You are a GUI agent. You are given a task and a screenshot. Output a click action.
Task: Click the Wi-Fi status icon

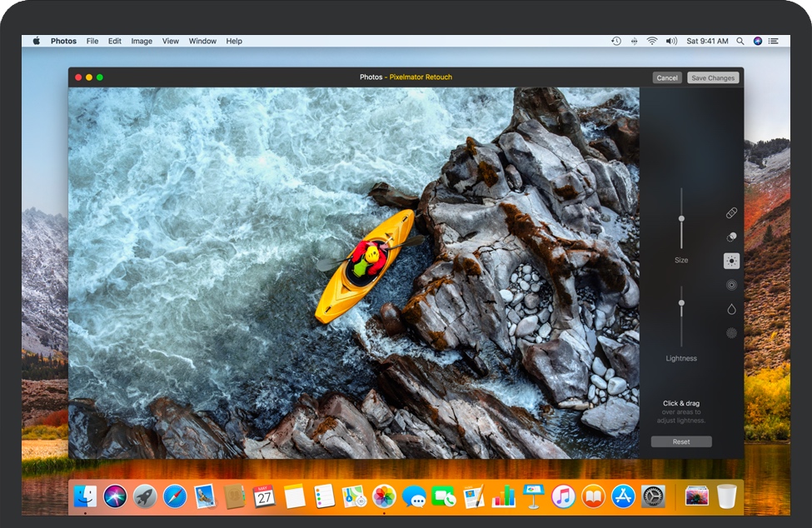pos(651,41)
